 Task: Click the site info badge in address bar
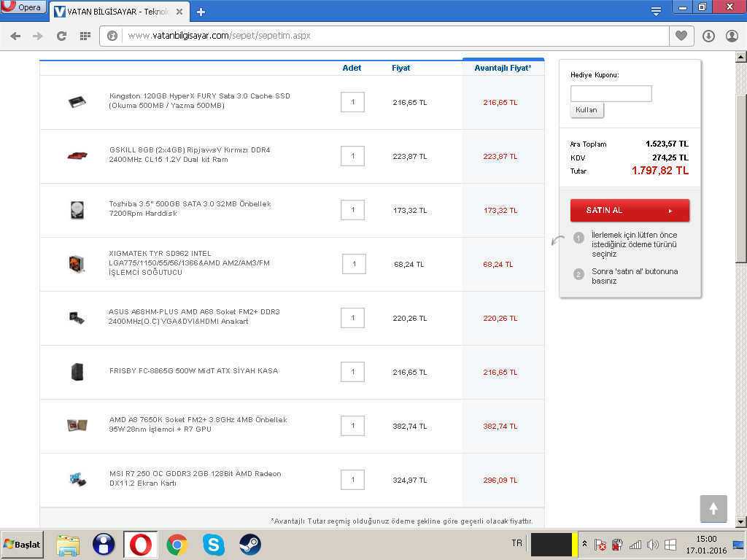tap(112, 36)
